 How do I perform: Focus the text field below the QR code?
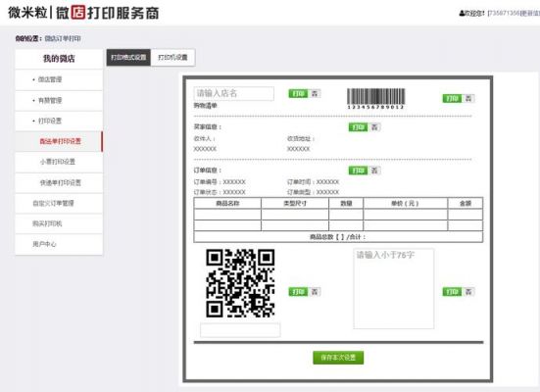(240, 330)
